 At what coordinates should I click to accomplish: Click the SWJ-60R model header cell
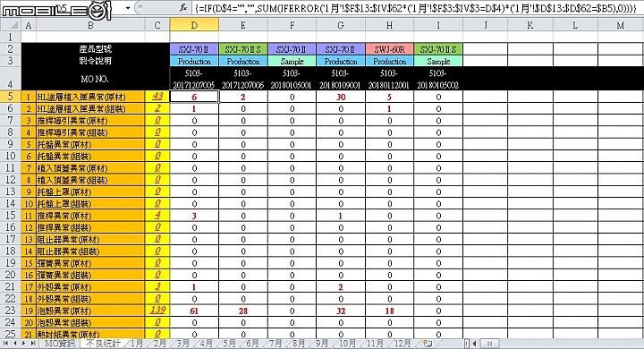(389, 49)
